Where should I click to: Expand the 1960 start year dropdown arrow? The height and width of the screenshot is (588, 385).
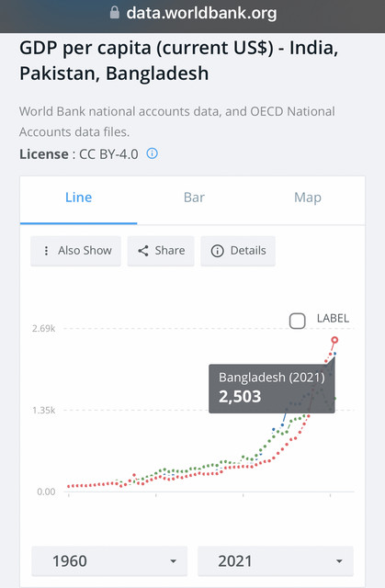(x=173, y=561)
